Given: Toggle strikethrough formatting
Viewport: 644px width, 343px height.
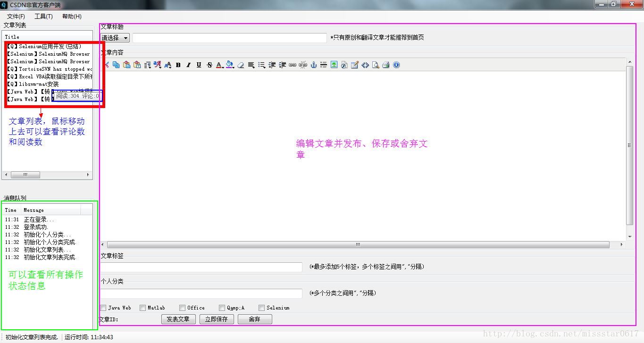Looking at the screenshot, I should pos(209,65).
